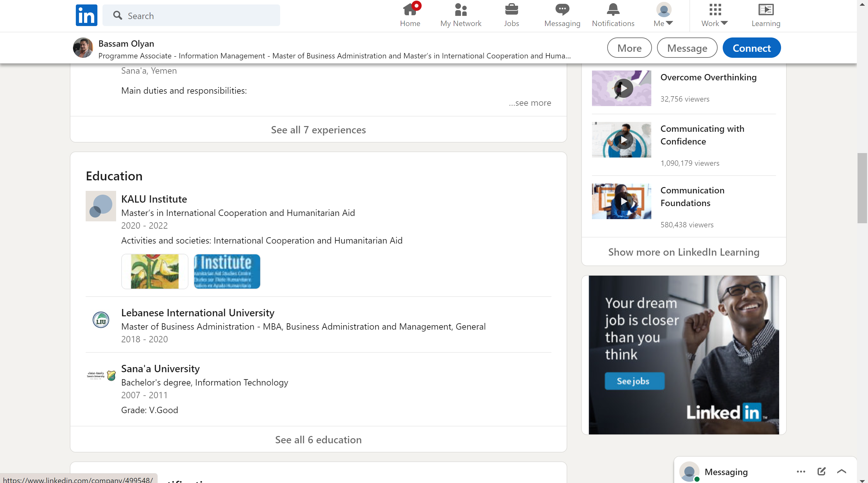Expand the Messaging panel chevron
The image size is (868, 483).
[x=841, y=471]
